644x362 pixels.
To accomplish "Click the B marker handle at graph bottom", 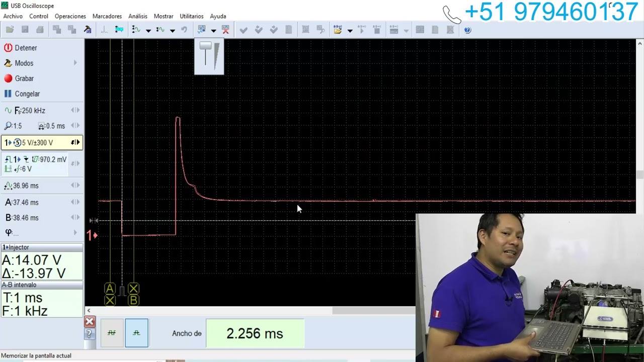I will pos(133,300).
